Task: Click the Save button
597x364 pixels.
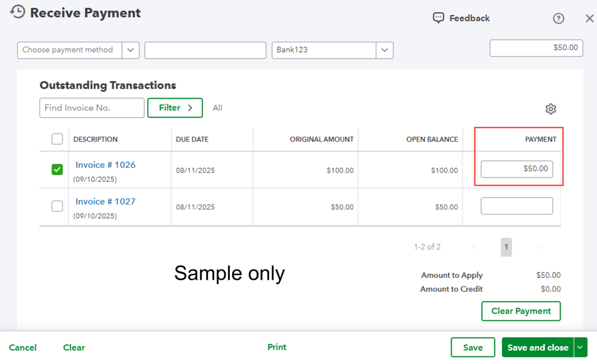Action: [x=473, y=347]
